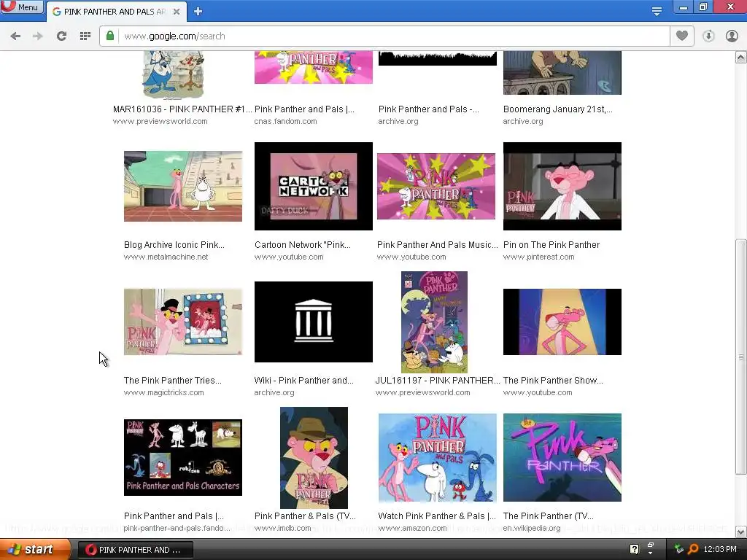
Task: Open the archive.org building icon thumbnail
Action: click(x=314, y=322)
